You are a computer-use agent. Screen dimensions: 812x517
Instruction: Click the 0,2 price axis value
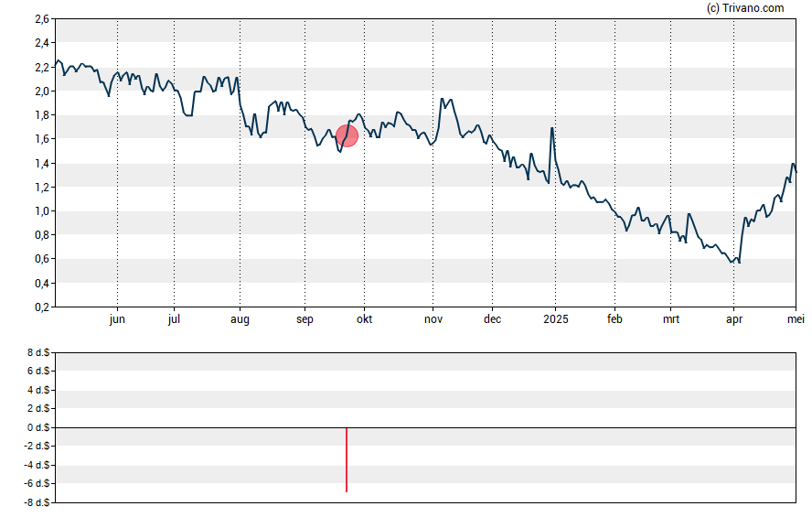tap(42, 307)
